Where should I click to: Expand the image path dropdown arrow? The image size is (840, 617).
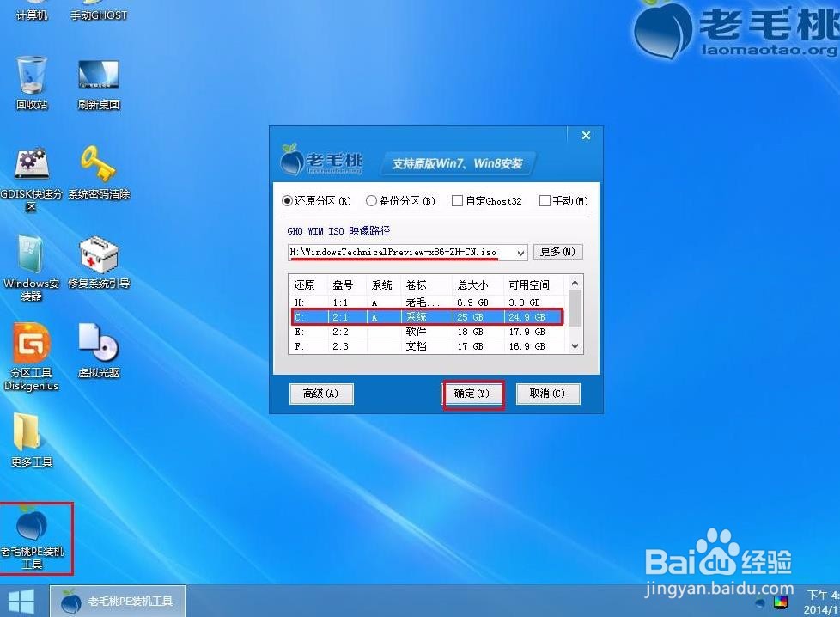click(x=520, y=253)
